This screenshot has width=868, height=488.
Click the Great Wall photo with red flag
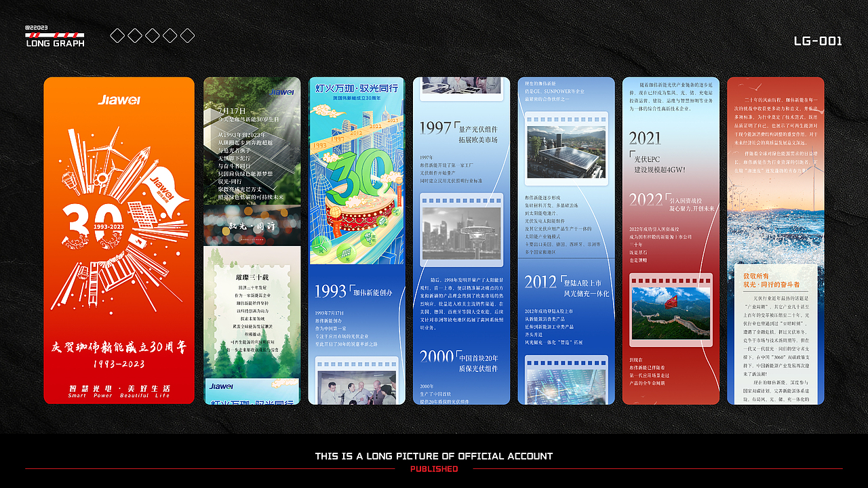pyautogui.click(x=671, y=312)
